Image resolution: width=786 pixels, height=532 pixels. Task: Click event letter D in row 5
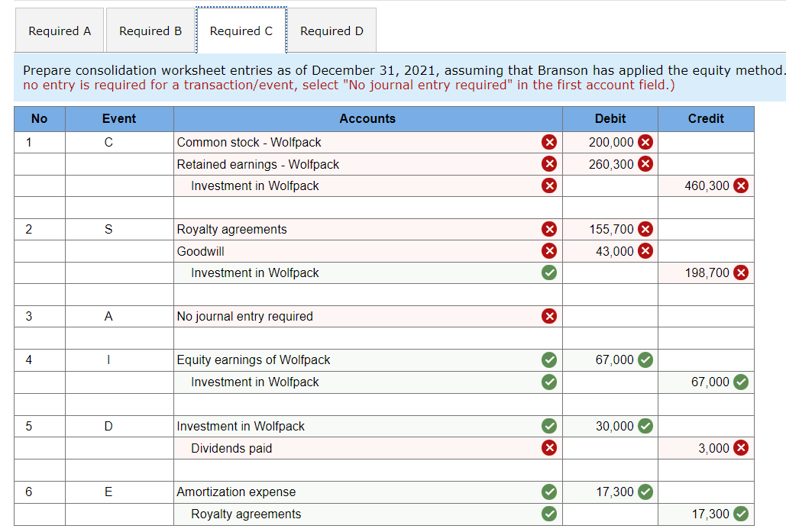point(108,427)
